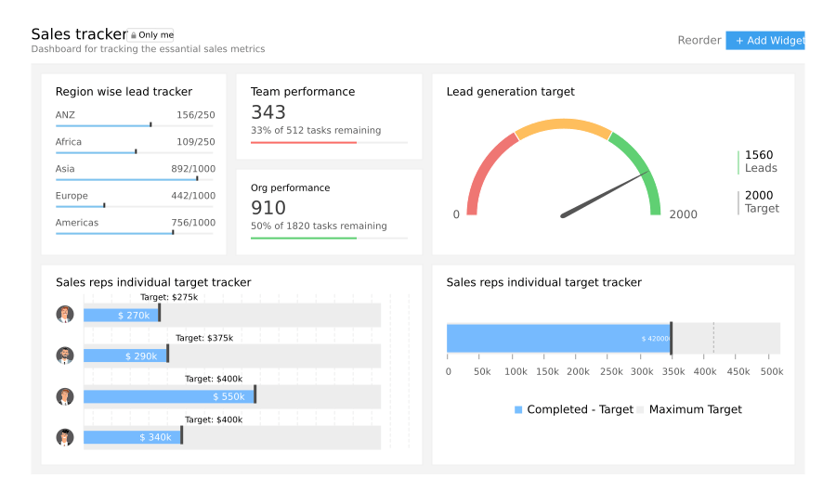This screenshot has height=504, width=836.
Task: Click the $ 340k sales bar
Action: point(132,437)
